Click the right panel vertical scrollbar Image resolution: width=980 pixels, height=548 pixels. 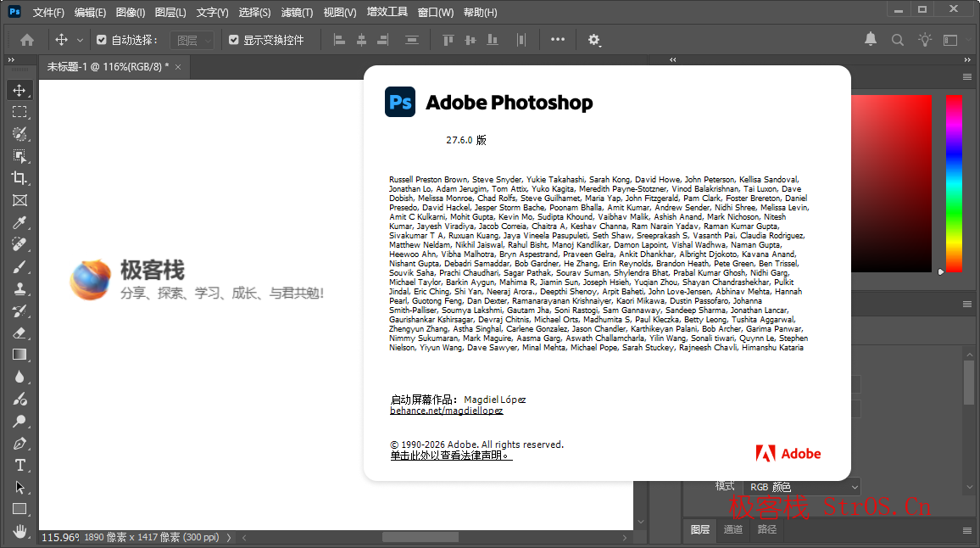[969, 382]
